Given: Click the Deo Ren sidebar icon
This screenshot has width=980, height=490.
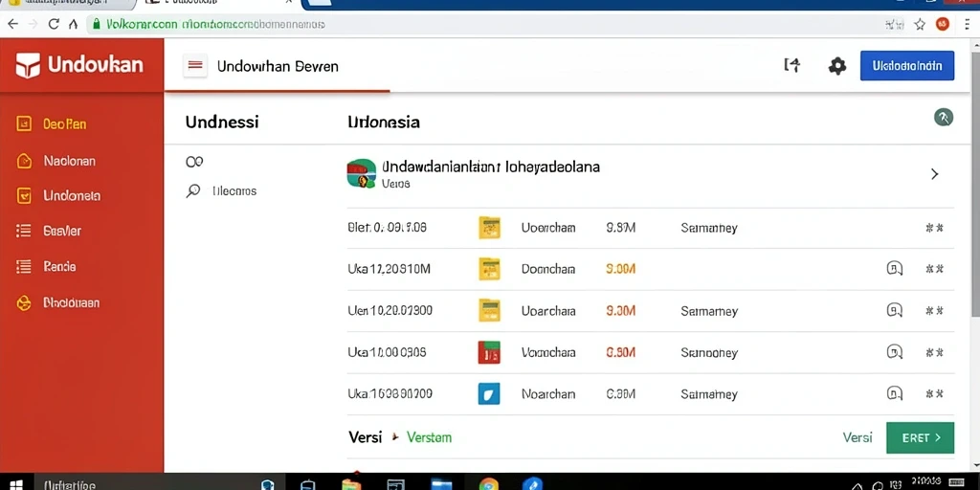Looking at the screenshot, I should point(23,124).
